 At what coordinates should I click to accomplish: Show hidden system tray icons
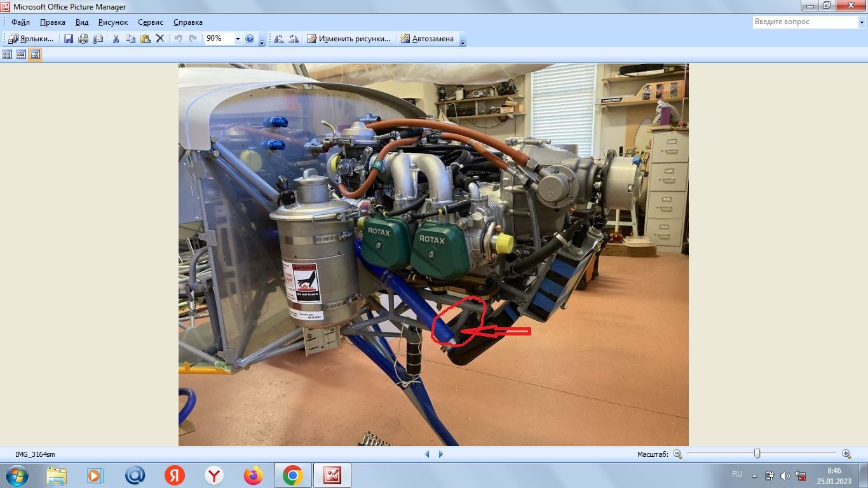point(754,475)
